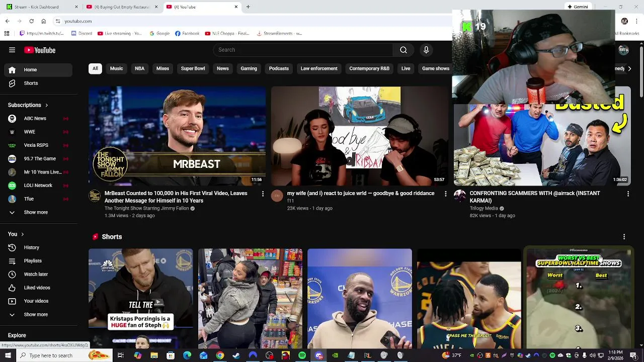Open the Gemini button in Chrome
This screenshot has height=362, width=644.
pos(577,7)
